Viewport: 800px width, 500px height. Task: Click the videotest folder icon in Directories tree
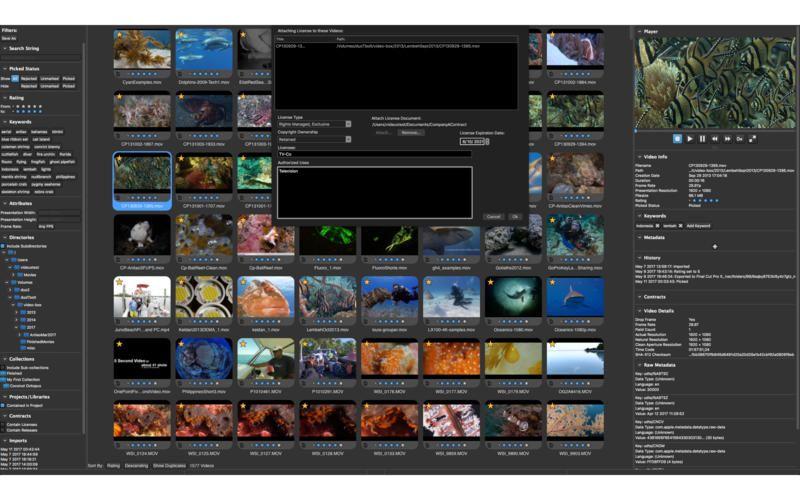[17, 267]
